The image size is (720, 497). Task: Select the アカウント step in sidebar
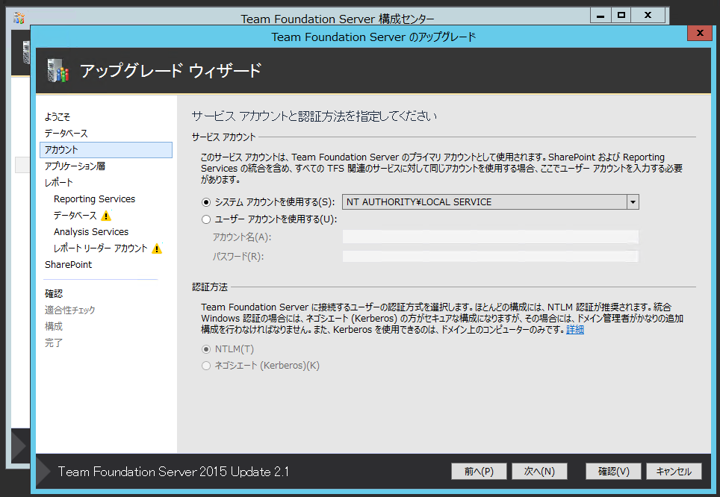106,150
